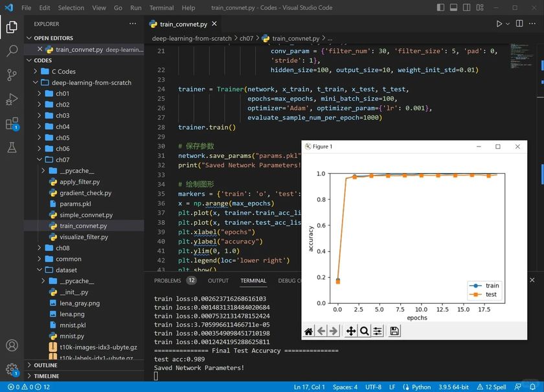The image size is (544, 392).
Task: Open the dropdown arrow beside Run button
Action: pyautogui.click(x=508, y=23)
